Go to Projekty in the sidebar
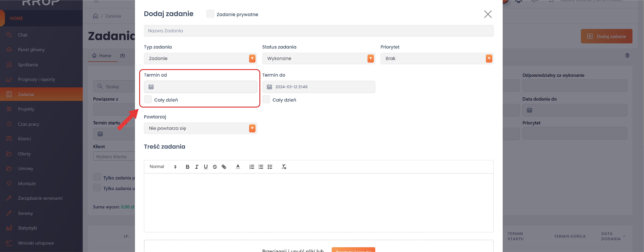 (x=26, y=109)
